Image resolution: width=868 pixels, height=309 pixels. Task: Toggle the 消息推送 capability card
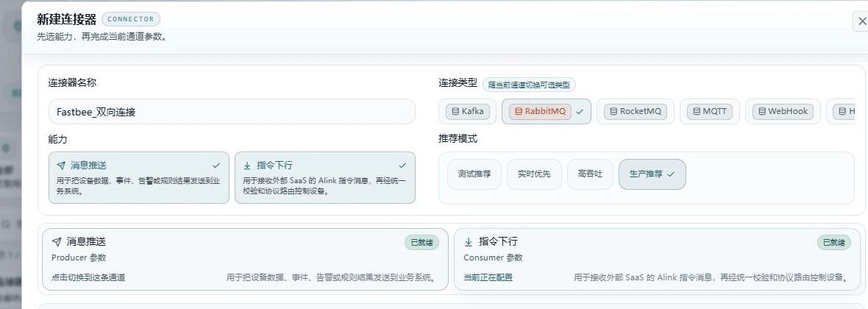pos(139,178)
